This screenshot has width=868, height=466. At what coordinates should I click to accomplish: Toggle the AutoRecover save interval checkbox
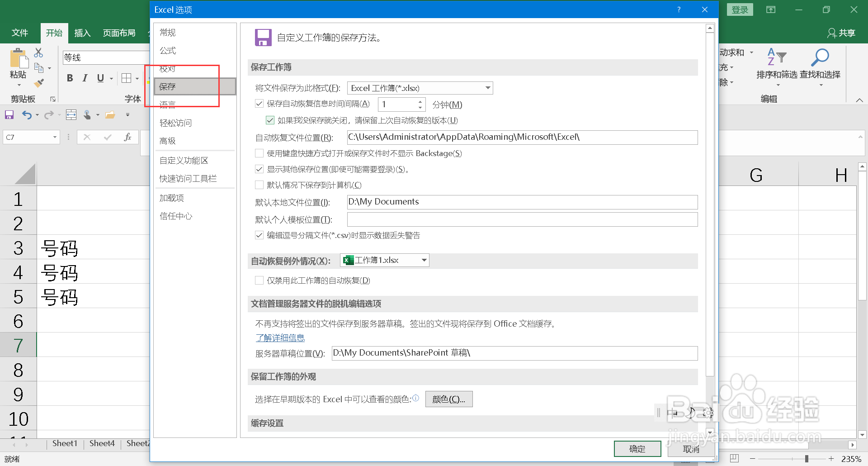coord(259,104)
